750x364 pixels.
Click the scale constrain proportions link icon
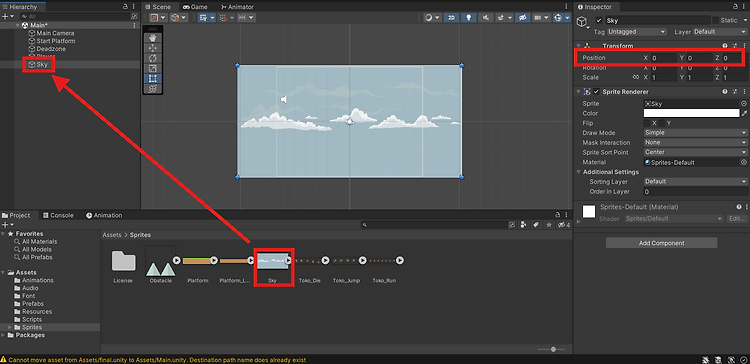pyautogui.click(x=636, y=77)
